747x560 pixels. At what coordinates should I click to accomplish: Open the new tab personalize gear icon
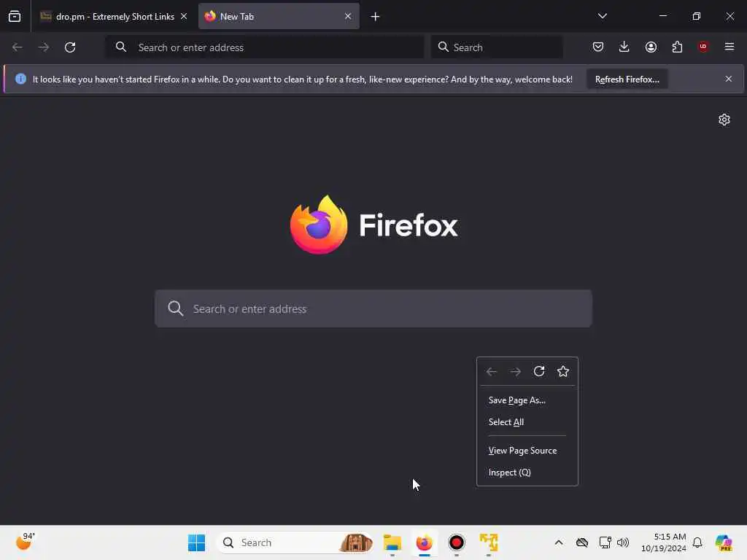point(724,120)
